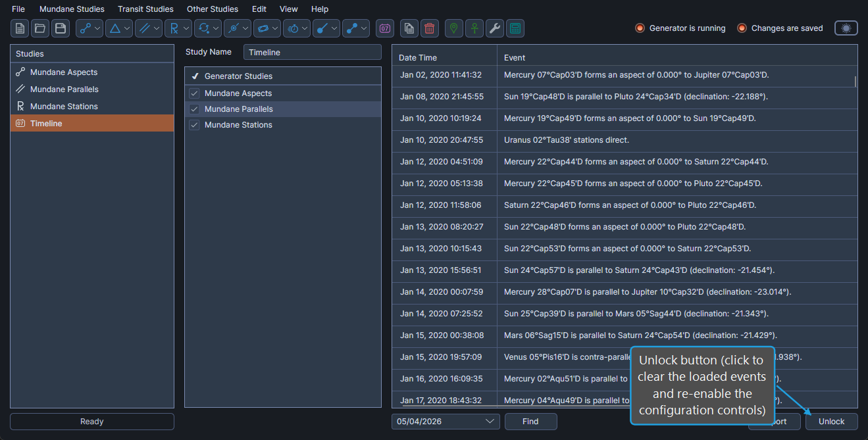Click the single-dot line toolbar icon

[x=322, y=28]
